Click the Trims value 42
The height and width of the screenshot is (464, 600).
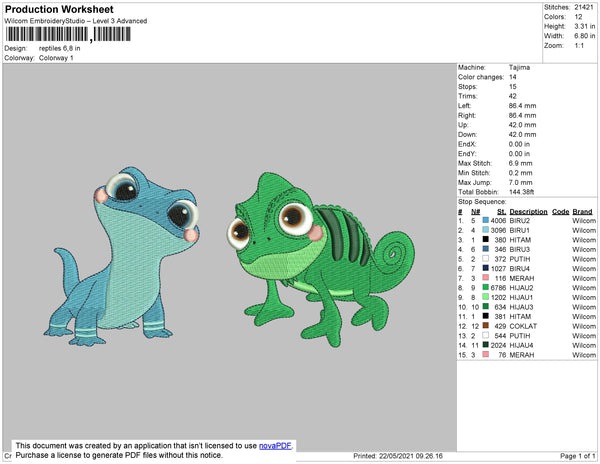click(513, 96)
